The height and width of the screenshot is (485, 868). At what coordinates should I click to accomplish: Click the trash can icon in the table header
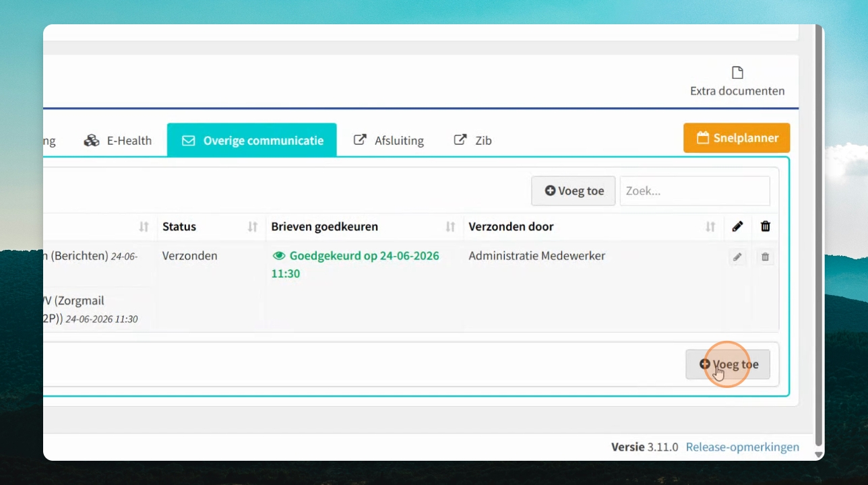click(765, 226)
